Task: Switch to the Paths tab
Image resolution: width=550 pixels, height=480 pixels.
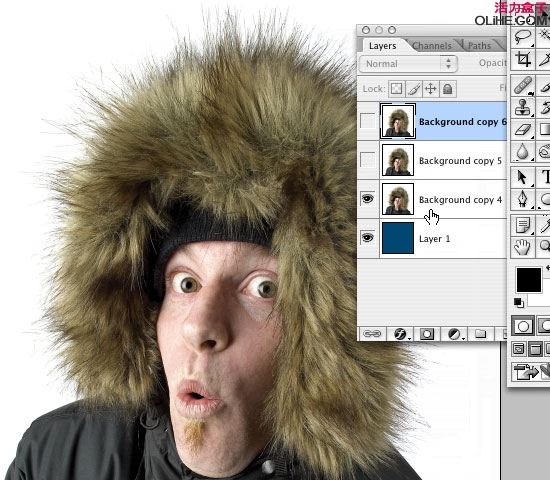Action: (x=479, y=46)
